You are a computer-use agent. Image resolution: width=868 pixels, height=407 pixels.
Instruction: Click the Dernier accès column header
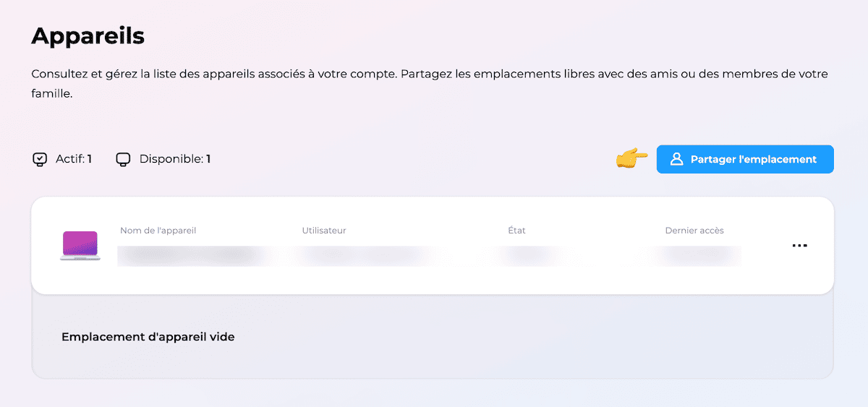[x=694, y=231]
